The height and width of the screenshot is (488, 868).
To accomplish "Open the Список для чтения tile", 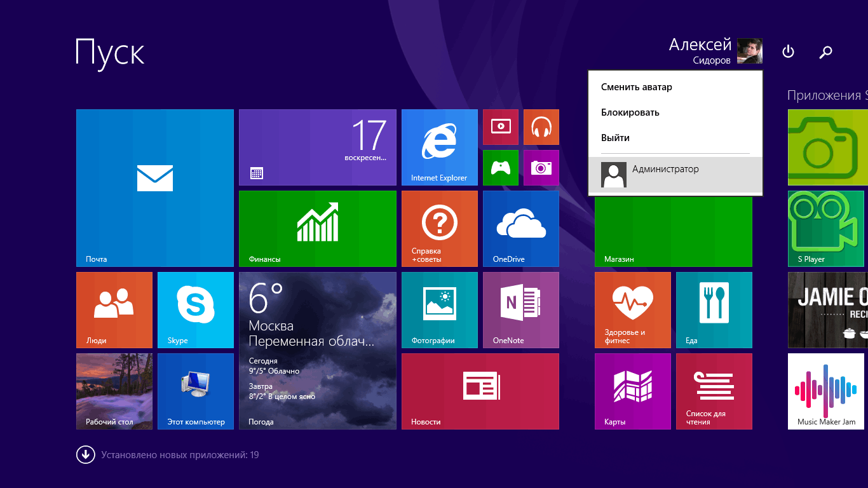I will tap(714, 391).
